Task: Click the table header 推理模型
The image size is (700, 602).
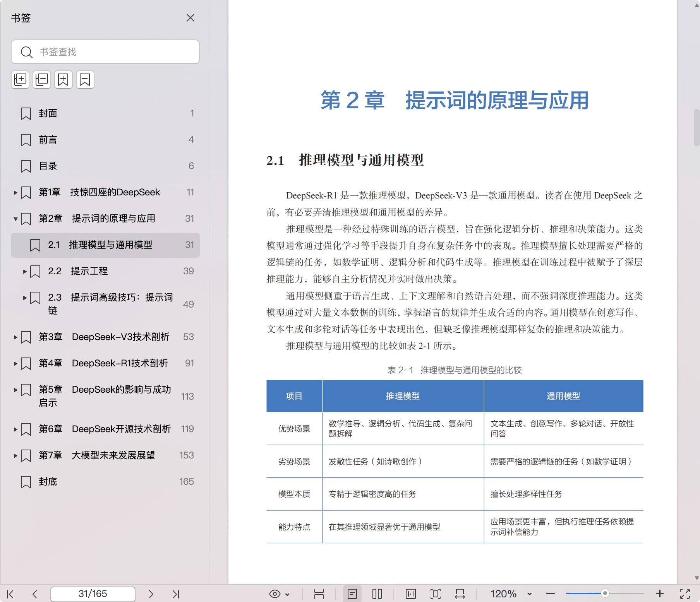Action: pos(403,396)
